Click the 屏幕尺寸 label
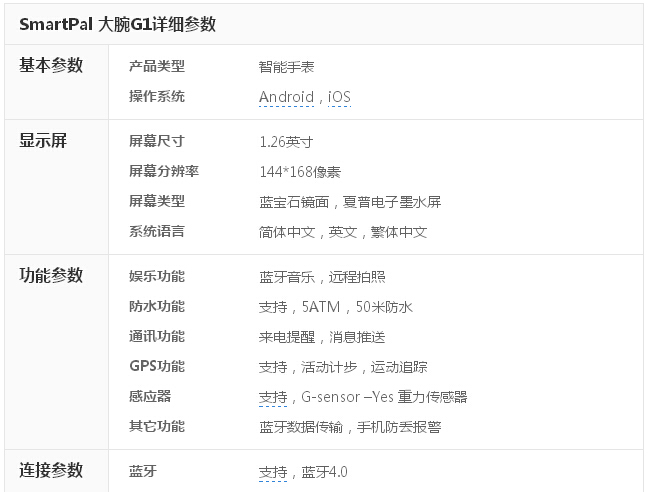 tap(157, 141)
